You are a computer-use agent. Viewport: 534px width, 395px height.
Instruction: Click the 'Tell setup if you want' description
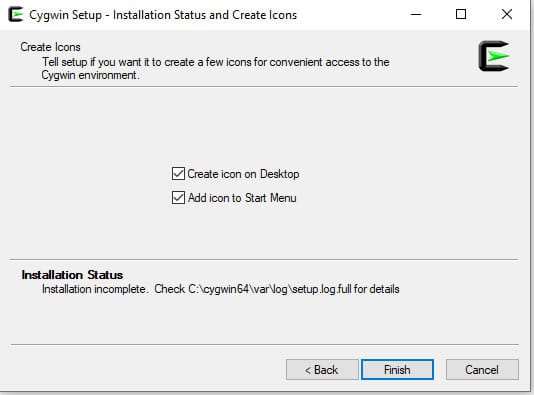point(215,68)
